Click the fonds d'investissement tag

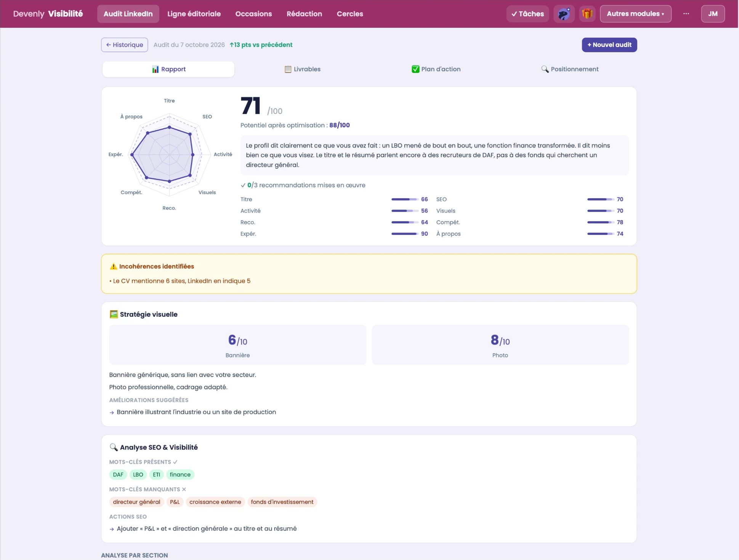(282, 502)
